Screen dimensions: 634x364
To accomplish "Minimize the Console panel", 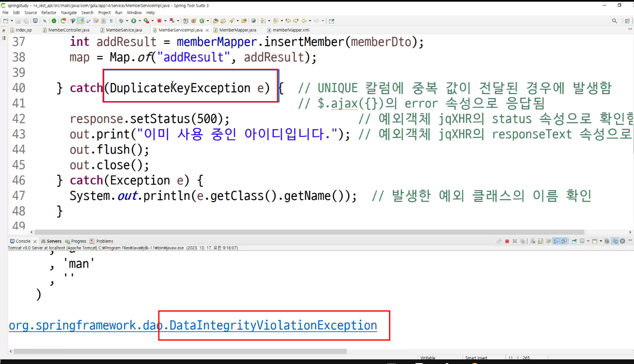I will coord(630,240).
